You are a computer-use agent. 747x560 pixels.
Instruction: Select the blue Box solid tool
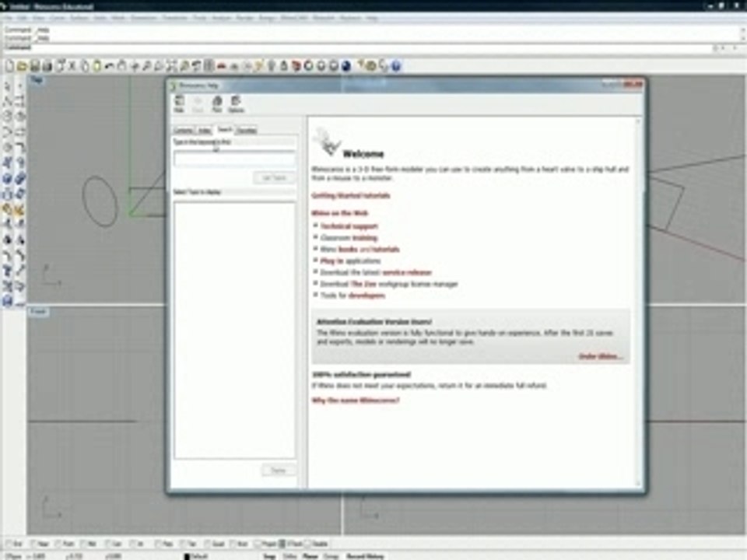click(7, 179)
